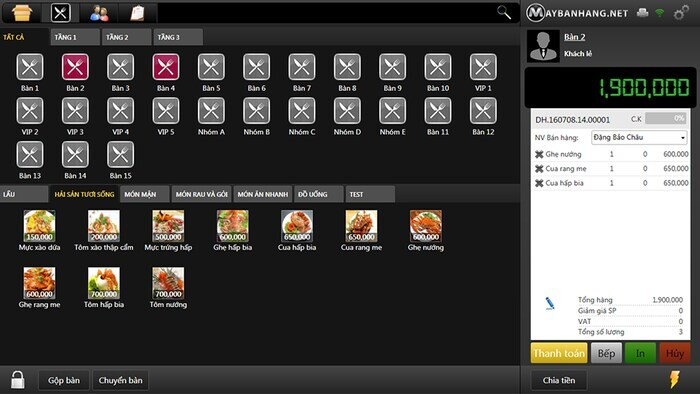Screen dimensions: 700x394
Task: Expand the NV Bán hàng dropdown
Action: point(639,137)
